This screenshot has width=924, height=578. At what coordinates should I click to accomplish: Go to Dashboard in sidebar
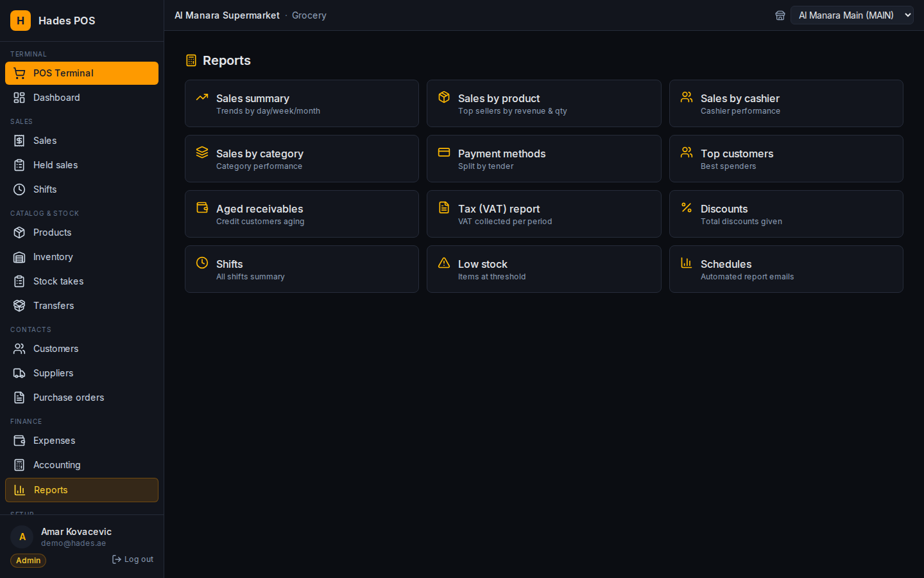(x=81, y=98)
